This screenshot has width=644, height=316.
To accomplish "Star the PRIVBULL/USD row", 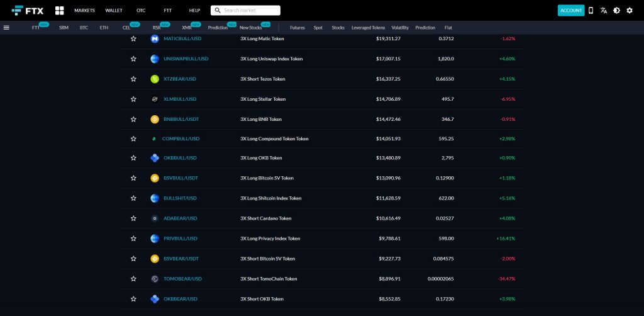I will 133,239.
